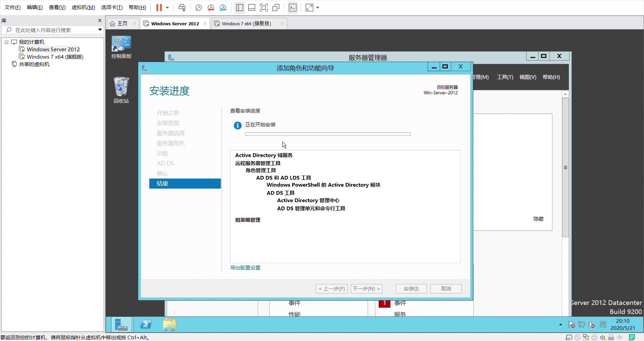This screenshot has width=644, height=341.
Task: Click the network tray icon
Action: coord(582,325)
